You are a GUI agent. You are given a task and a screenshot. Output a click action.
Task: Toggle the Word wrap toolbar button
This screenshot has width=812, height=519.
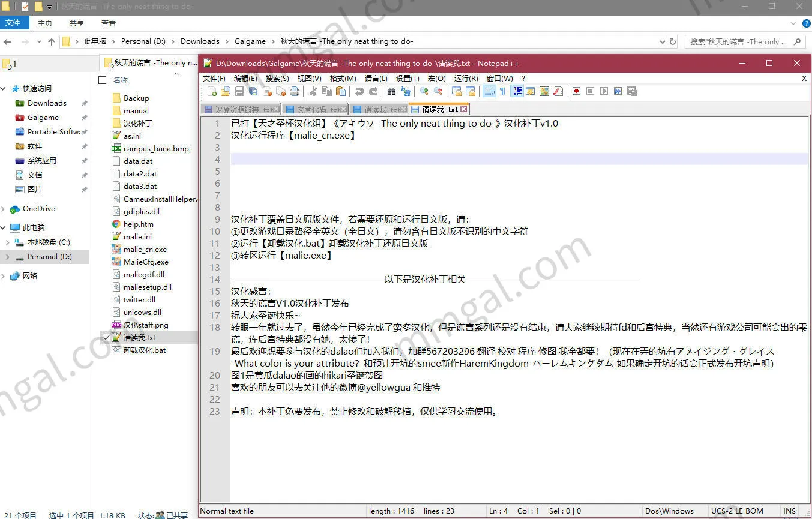489,91
